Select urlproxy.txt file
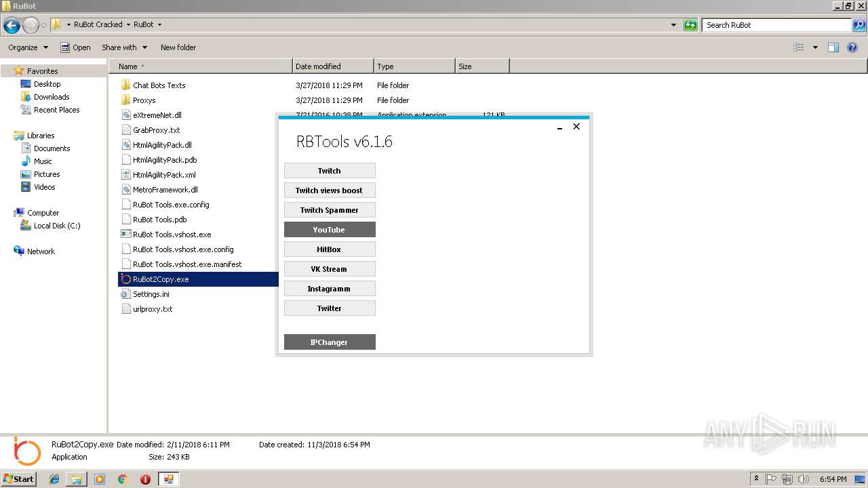The image size is (868, 488). coord(153,309)
